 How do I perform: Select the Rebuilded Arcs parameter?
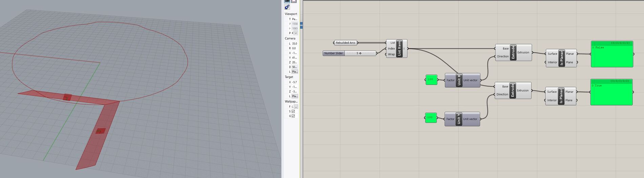[x=345, y=43]
